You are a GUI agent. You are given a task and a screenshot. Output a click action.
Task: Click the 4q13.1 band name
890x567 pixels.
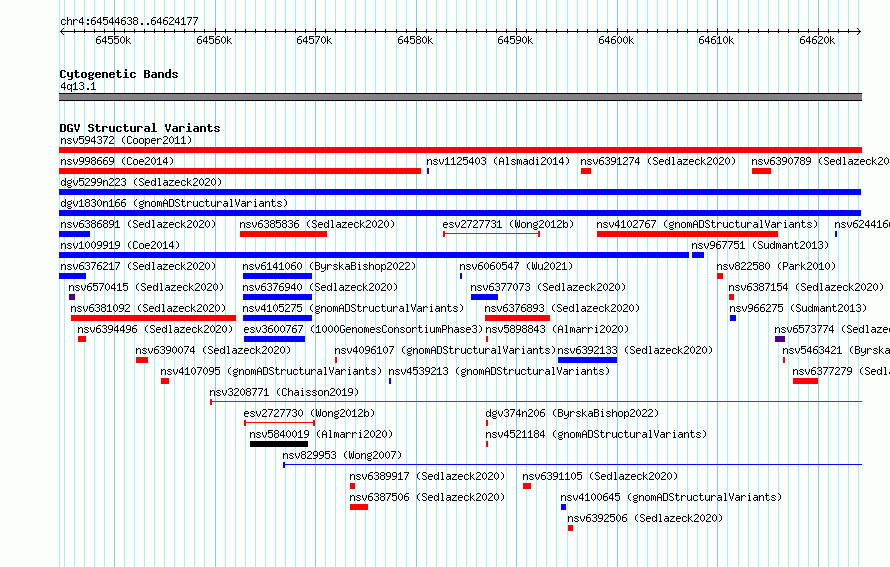tap(78, 86)
